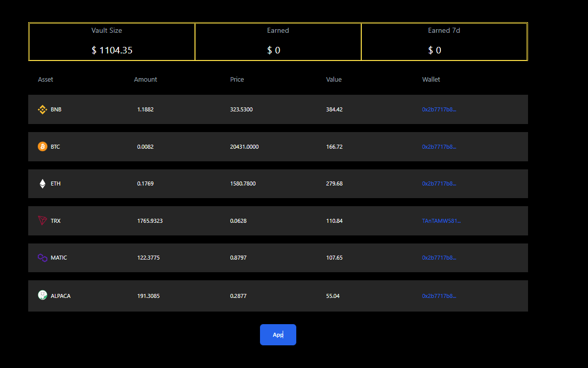Select the Vault Size value $ 1104.35
The width and height of the screenshot is (588, 368).
pyautogui.click(x=112, y=50)
